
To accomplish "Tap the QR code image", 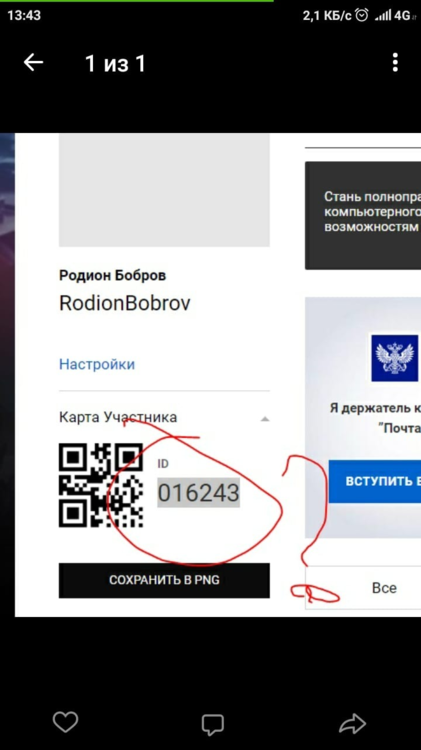I will [101, 485].
